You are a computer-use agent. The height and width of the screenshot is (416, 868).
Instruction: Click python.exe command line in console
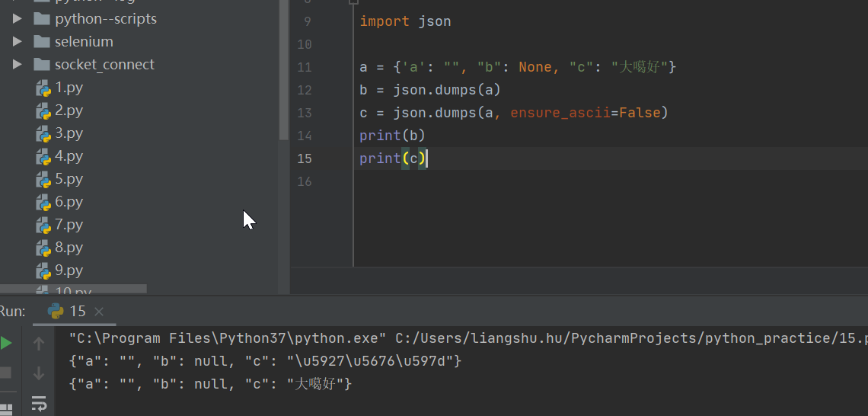[x=468, y=338]
